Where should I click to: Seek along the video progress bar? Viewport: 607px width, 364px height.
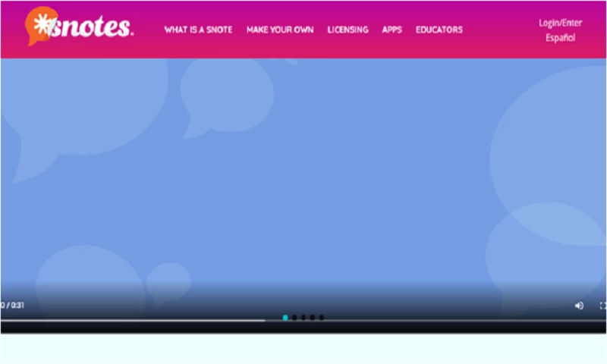133,320
